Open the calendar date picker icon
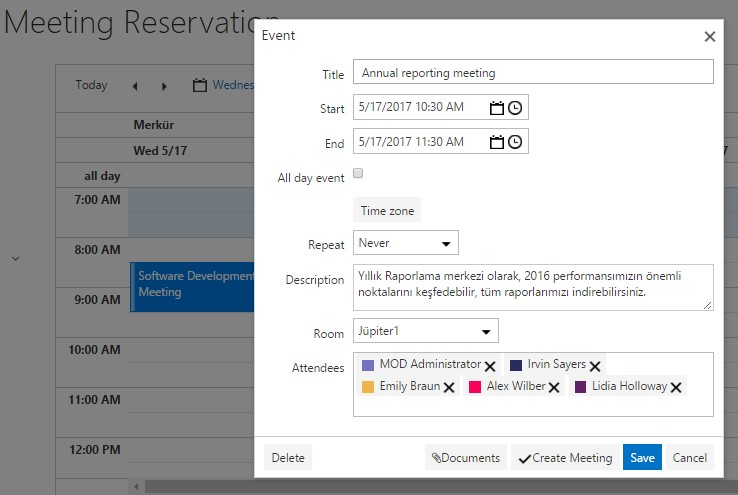 pyautogui.click(x=200, y=85)
